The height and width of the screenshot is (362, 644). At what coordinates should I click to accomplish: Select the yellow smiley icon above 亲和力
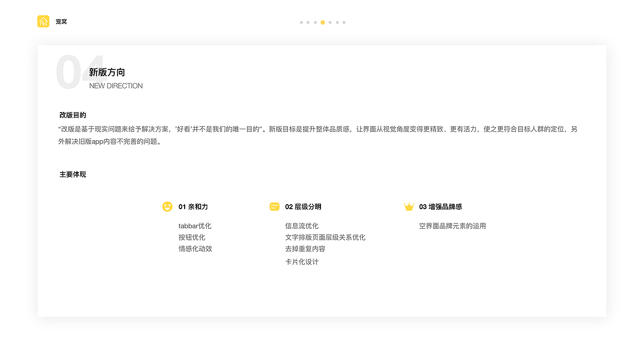[168, 206]
